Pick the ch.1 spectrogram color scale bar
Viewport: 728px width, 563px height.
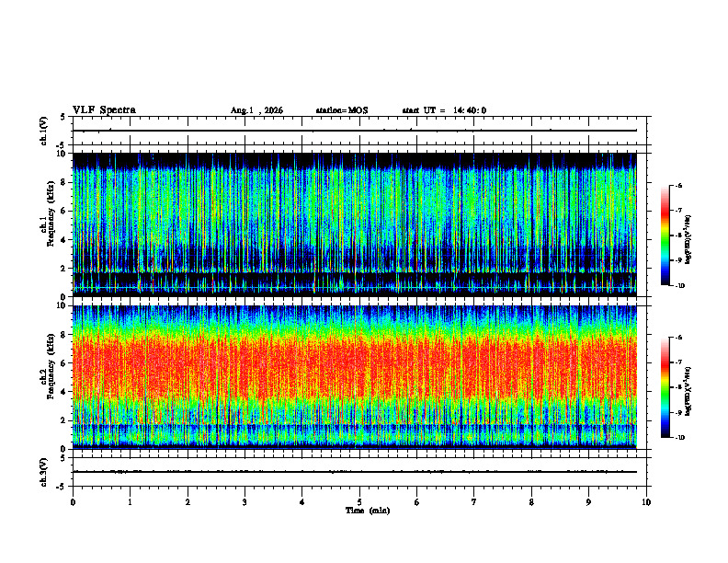[x=665, y=236]
